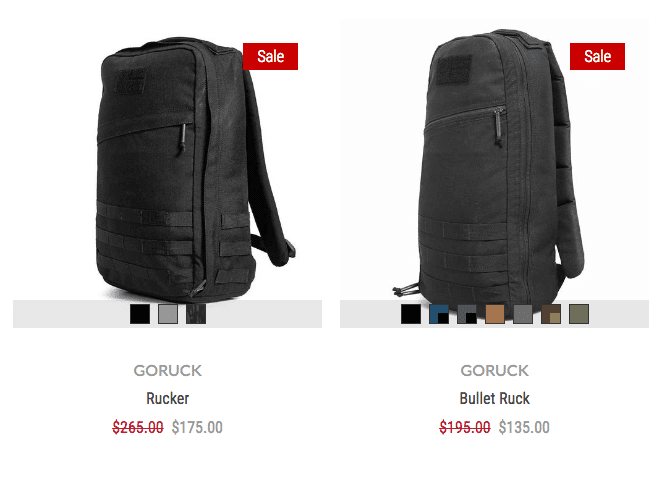Screen dimensions: 663x479
Task: Choose the light gray swatch under Rucker
Action: (x=168, y=314)
